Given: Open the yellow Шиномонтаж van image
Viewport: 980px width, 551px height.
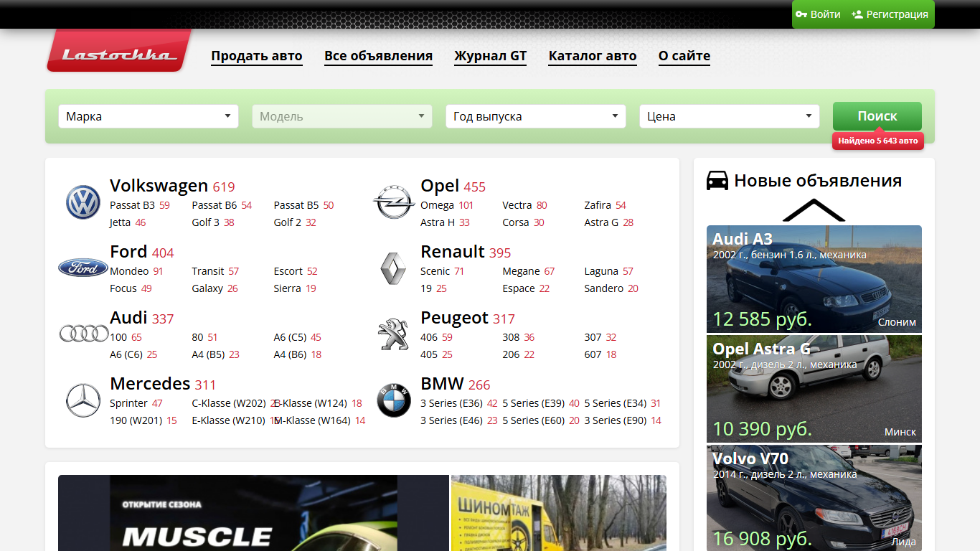Looking at the screenshot, I should [559, 513].
